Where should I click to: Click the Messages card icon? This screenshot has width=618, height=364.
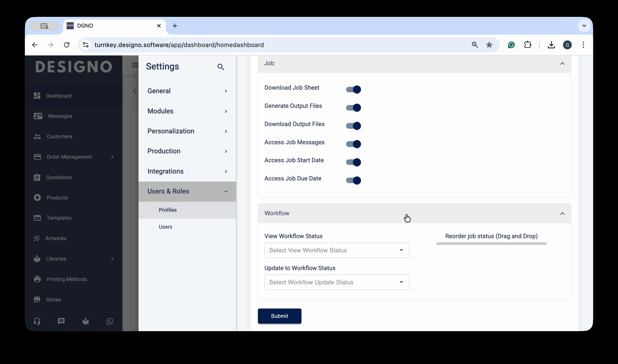pos(38,116)
